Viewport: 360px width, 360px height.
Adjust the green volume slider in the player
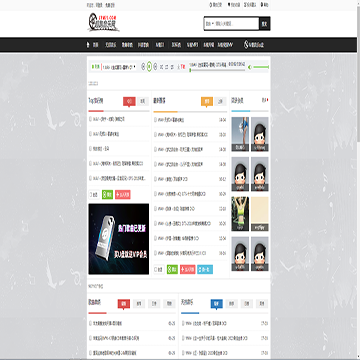tap(261, 67)
